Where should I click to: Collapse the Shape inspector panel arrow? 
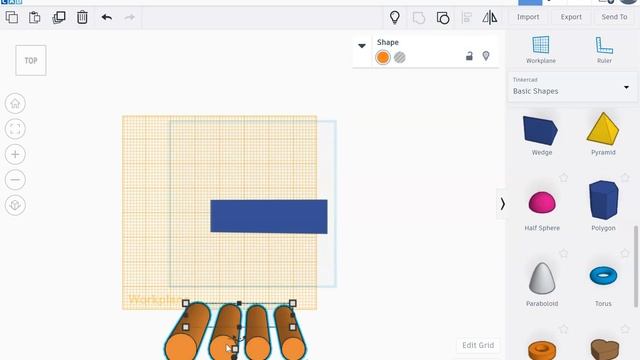pyautogui.click(x=362, y=46)
